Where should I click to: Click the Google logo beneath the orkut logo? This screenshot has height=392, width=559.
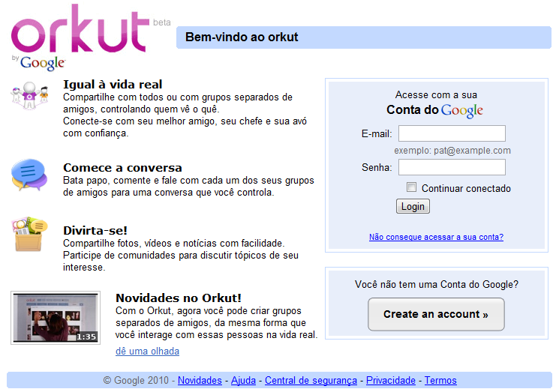(x=43, y=63)
